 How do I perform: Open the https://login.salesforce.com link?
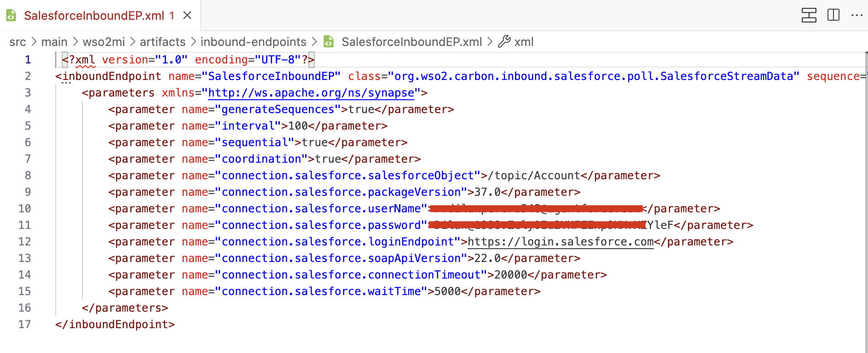(x=561, y=242)
